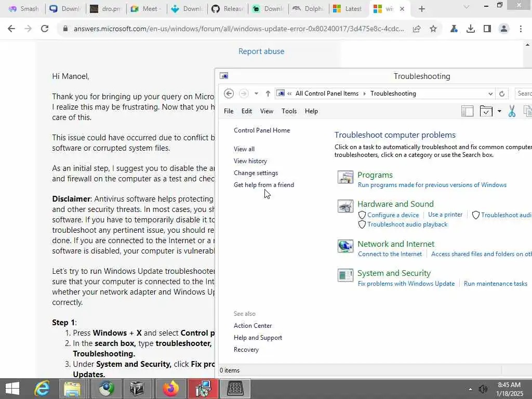Click the folder checkmark toolbar icon
Image resolution: width=532 pixels, height=399 pixels.
[486, 111]
